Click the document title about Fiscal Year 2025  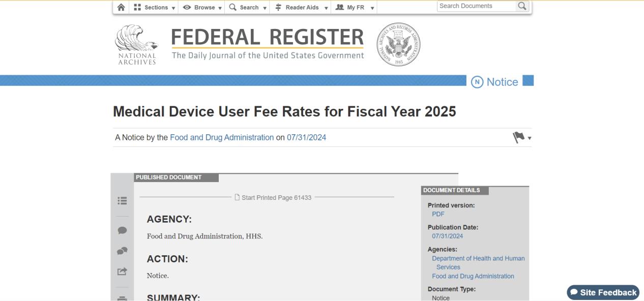(x=284, y=112)
